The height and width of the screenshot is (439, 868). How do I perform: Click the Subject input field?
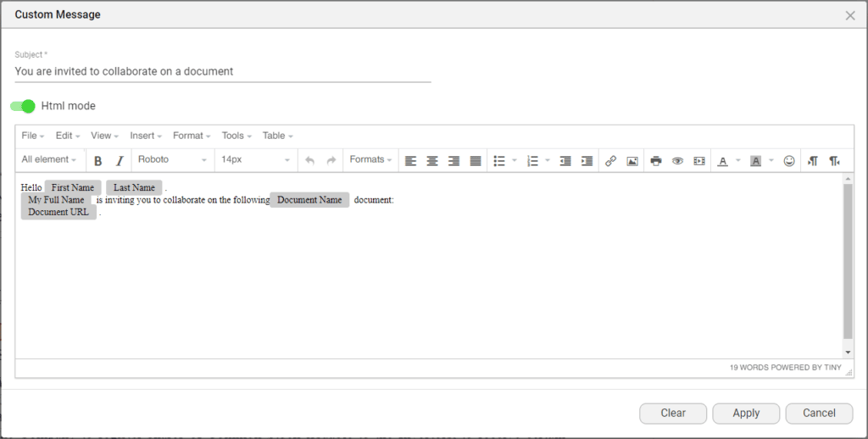(222, 72)
